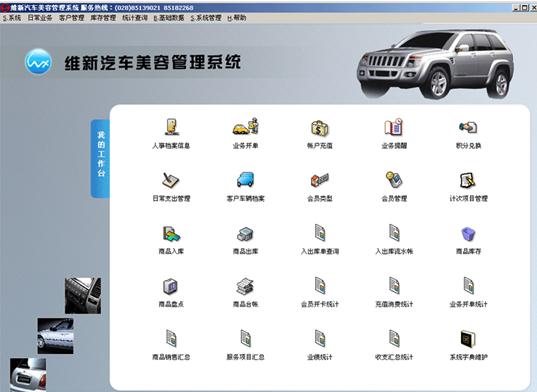This screenshot has width=537, height=392.
Task: Launch 商品出库 printer icon
Action: [245, 234]
